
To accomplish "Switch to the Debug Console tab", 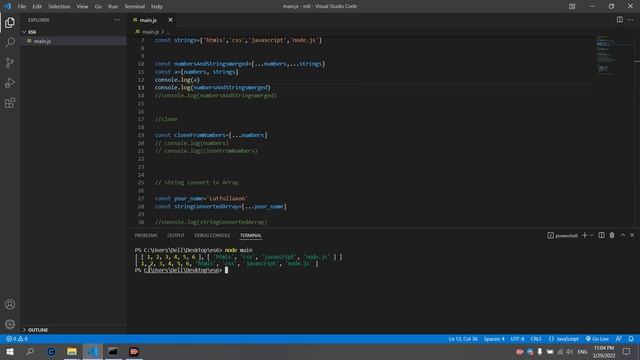I will [212, 236].
